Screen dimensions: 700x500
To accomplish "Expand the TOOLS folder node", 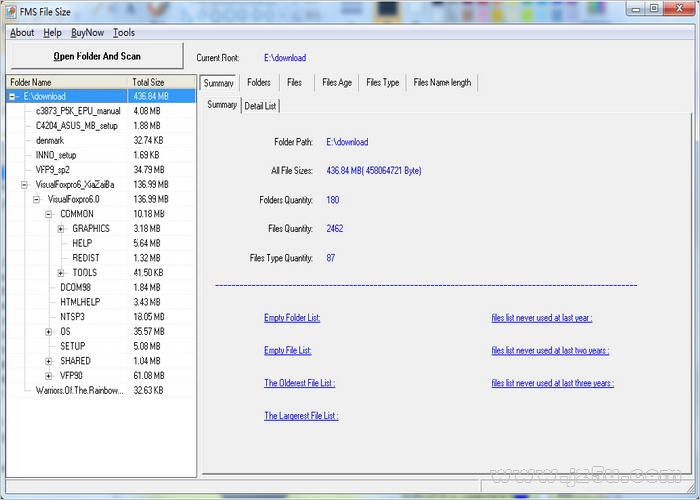I will click(61, 273).
